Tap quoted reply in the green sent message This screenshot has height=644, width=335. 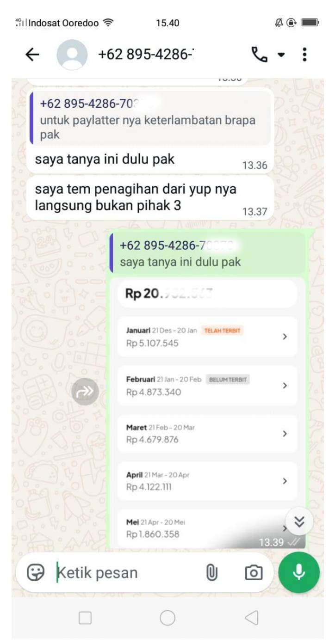click(207, 252)
